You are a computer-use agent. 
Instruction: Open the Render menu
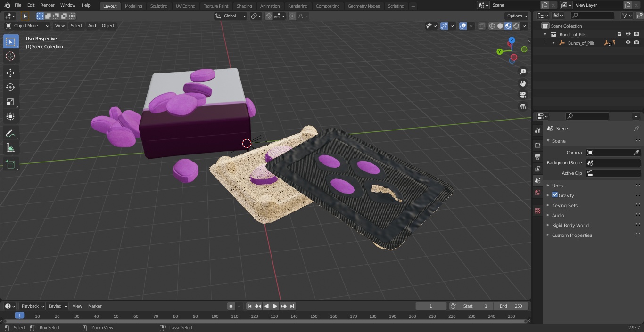[x=47, y=5]
